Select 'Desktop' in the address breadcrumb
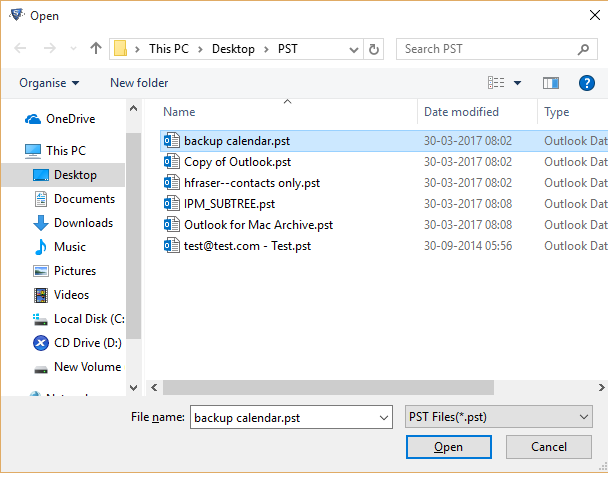 pos(233,49)
